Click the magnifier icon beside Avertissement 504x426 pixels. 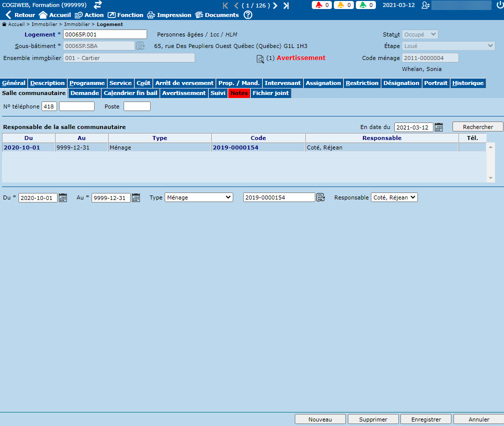point(260,59)
